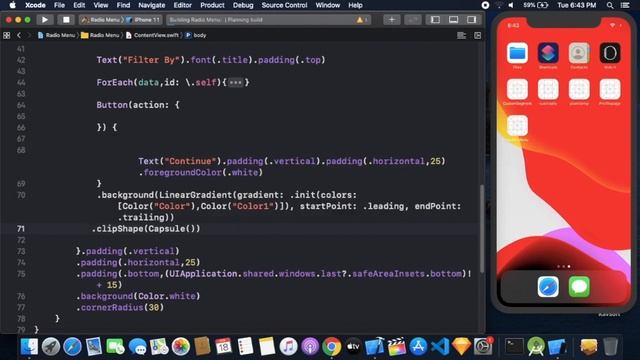Open the Source Control menu
The width and height of the screenshot is (640, 360).
[x=284, y=5]
